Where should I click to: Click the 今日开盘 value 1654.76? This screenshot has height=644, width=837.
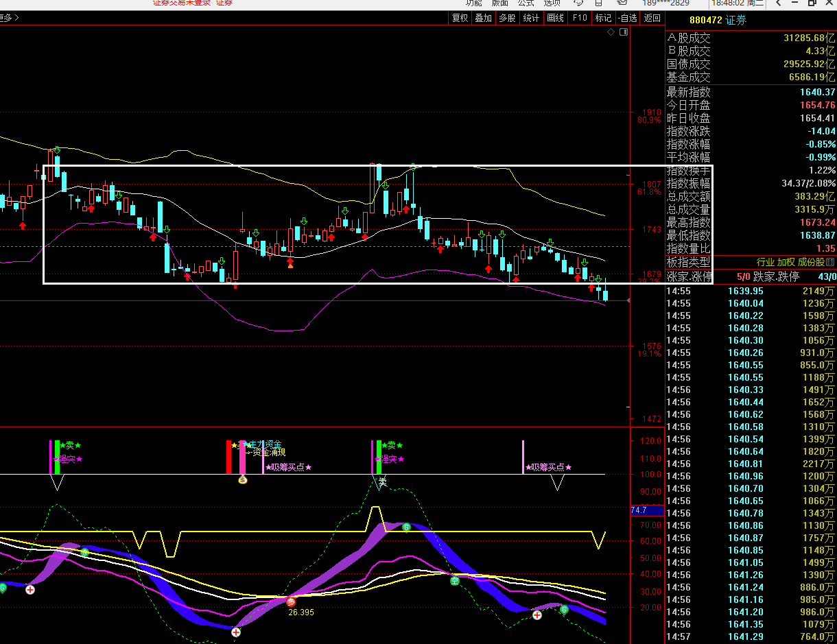pyautogui.click(x=817, y=105)
